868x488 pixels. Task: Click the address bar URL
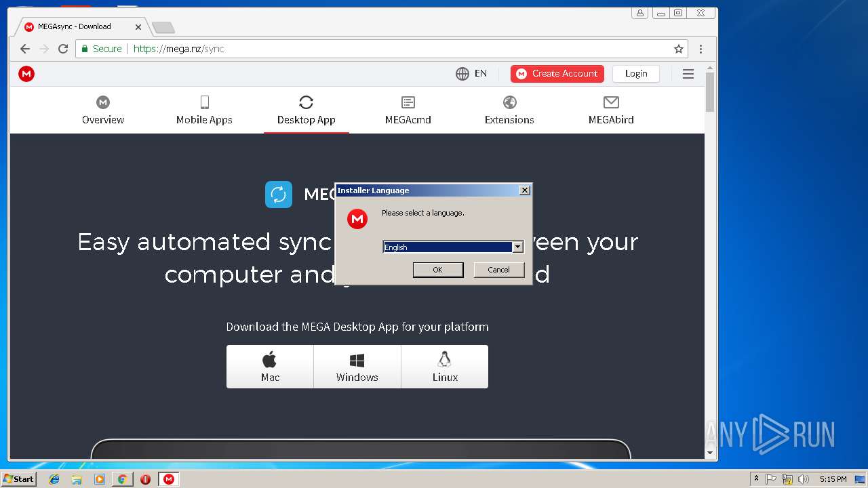point(179,49)
